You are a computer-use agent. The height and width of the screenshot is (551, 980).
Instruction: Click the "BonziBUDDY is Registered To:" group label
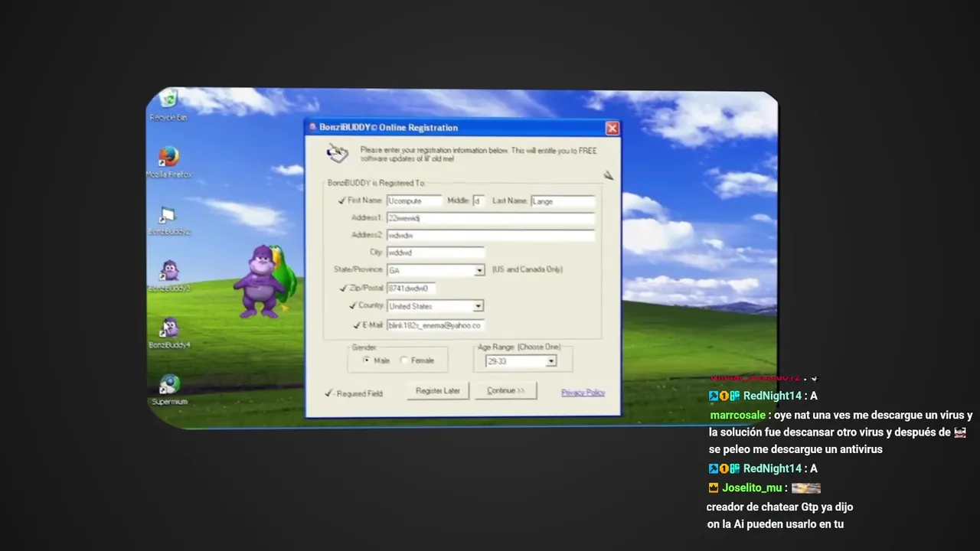pyautogui.click(x=376, y=183)
